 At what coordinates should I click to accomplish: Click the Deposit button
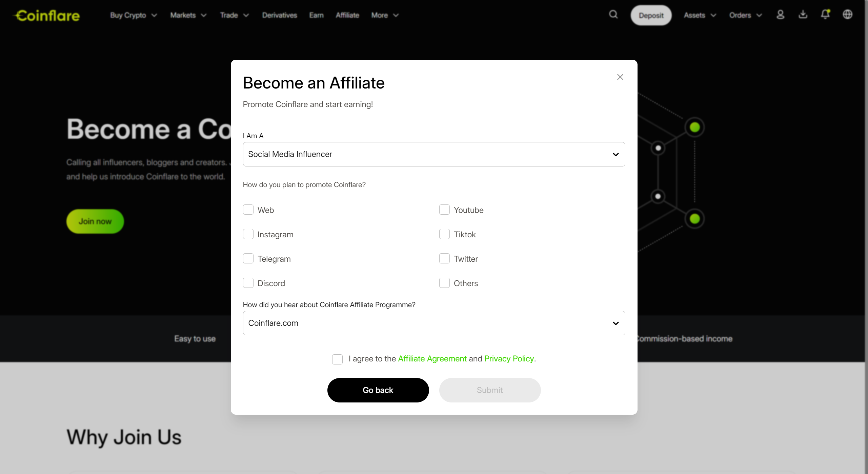pyautogui.click(x=651, y=15)
